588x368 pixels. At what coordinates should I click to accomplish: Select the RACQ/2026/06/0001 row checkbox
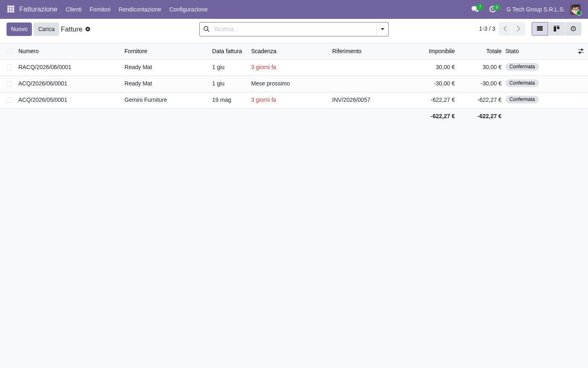click(9, 67)
